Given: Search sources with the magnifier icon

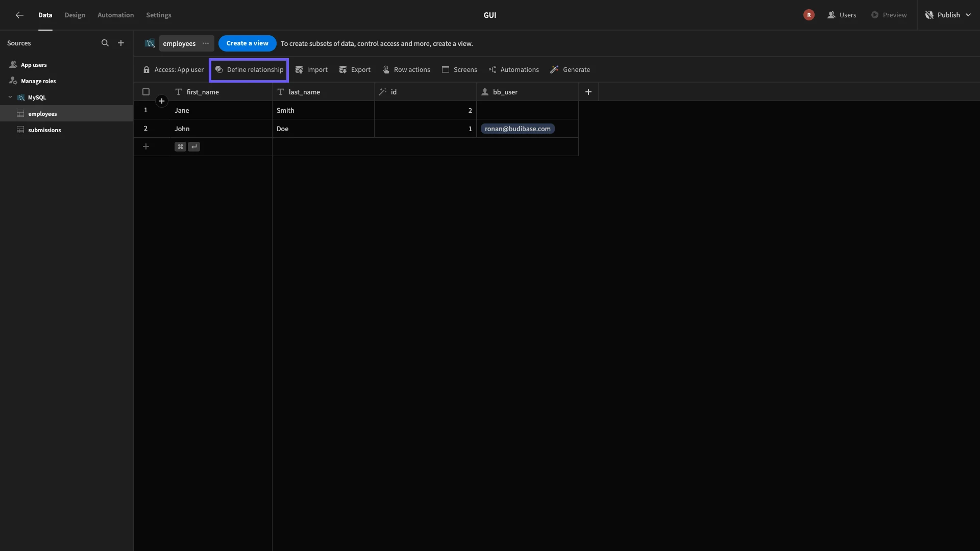Looking at the screenshot, I should tap(105, 43).
